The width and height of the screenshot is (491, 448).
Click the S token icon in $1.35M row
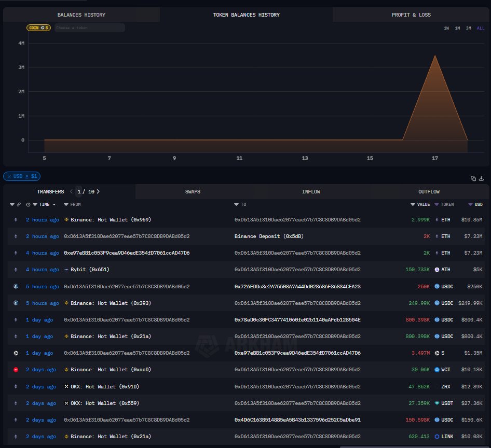tap(437, 353)
